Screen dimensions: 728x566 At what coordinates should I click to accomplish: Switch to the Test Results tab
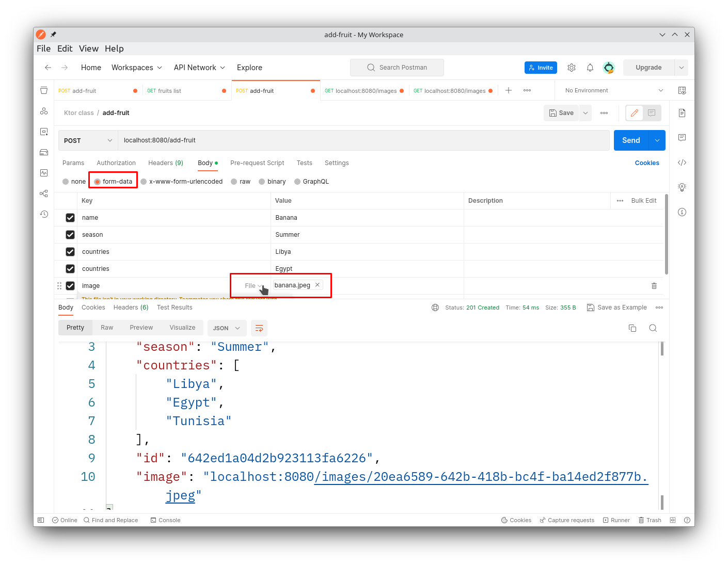pyautogui.click(x=175, y=308)
